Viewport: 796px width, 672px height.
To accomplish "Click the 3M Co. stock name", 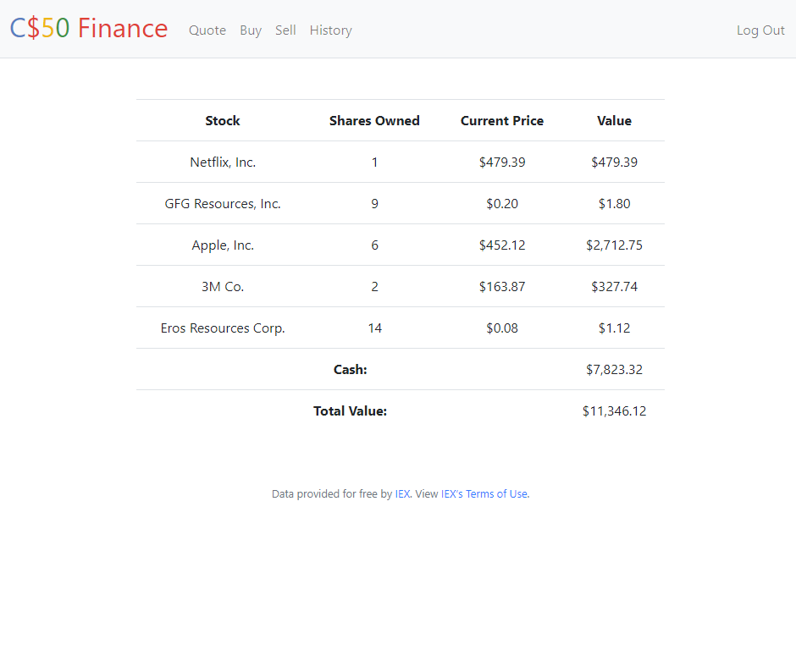I will [223, 287].
